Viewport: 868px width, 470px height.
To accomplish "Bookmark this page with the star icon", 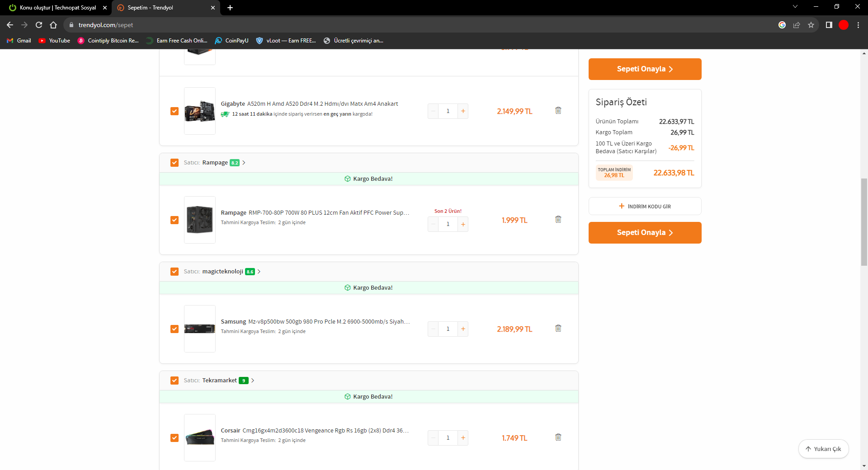I will 811,25.
